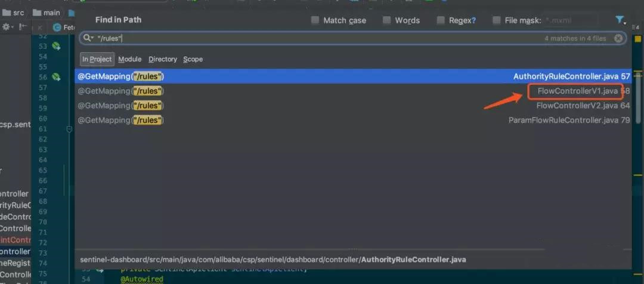Select the In Project scope tab
The width and height of the screenshot is (644, 284).
point(97,59)
